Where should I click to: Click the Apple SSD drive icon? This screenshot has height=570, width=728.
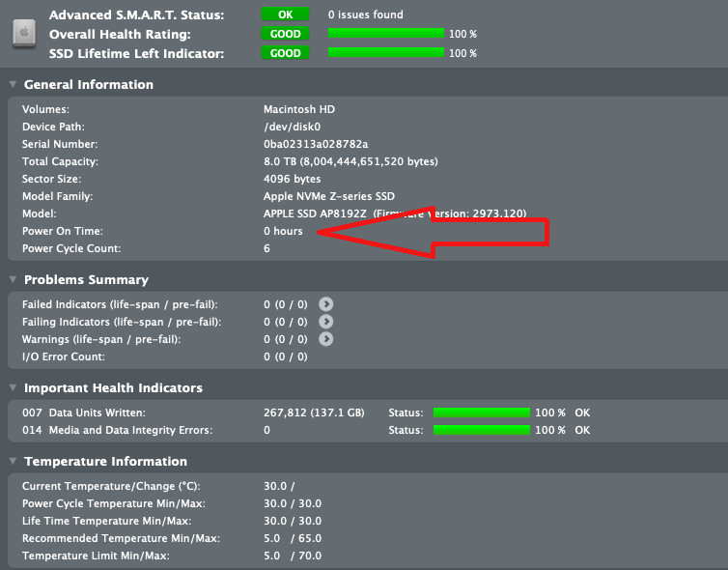[24, 33]
